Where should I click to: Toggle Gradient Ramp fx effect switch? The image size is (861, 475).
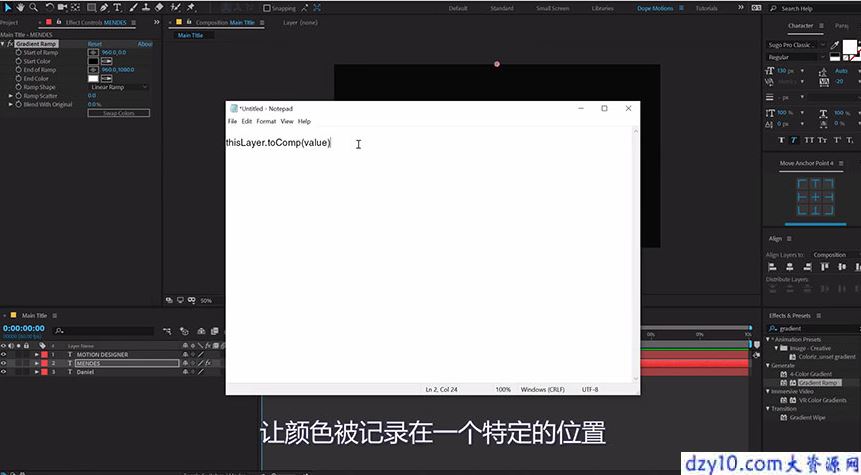(x=10, y=43)
